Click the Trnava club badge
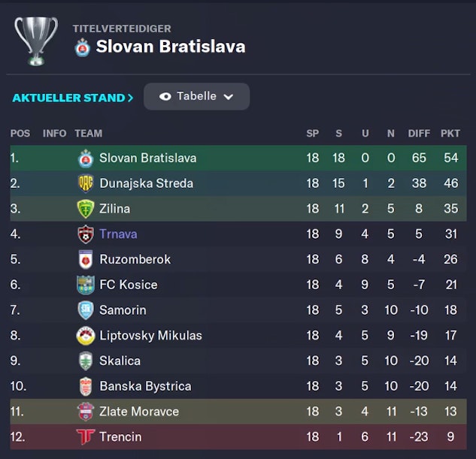Screen dimensions: 476x459 point(86,234)
